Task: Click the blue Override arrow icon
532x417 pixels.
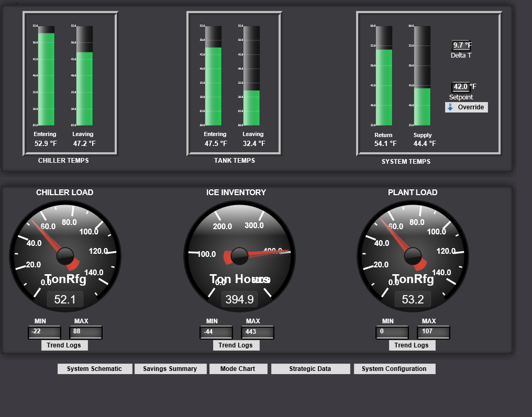Action: [x=450, y=107]
